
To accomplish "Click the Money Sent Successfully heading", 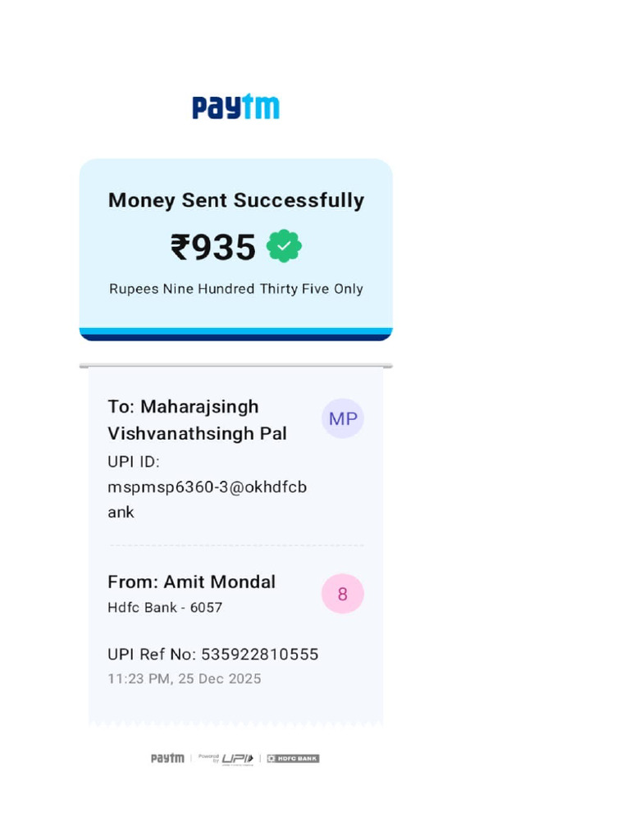I will pos(235,200).
